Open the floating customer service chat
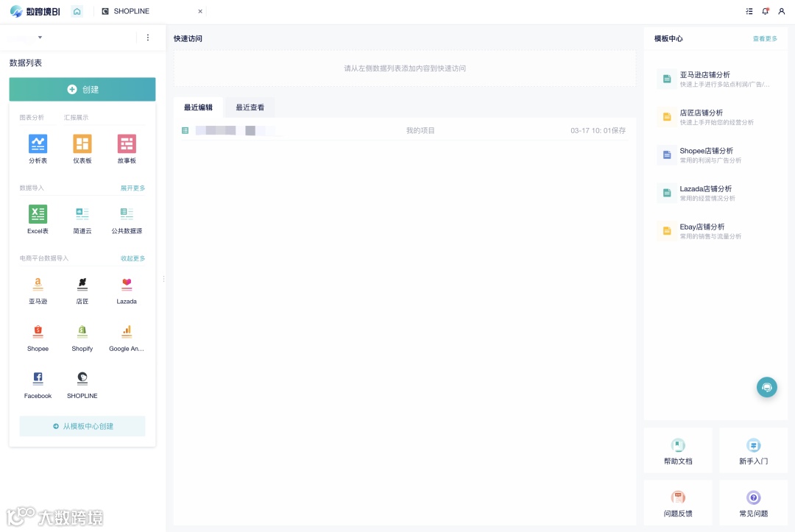 pyautogui.click(x=766, y=387)
